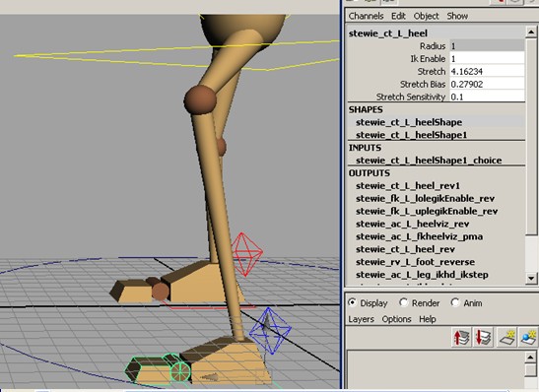This screenshot has height=392, width=539.
Task: Select the brown knee joint sphere
Action: pyautogui.click(x=200, y=99)
